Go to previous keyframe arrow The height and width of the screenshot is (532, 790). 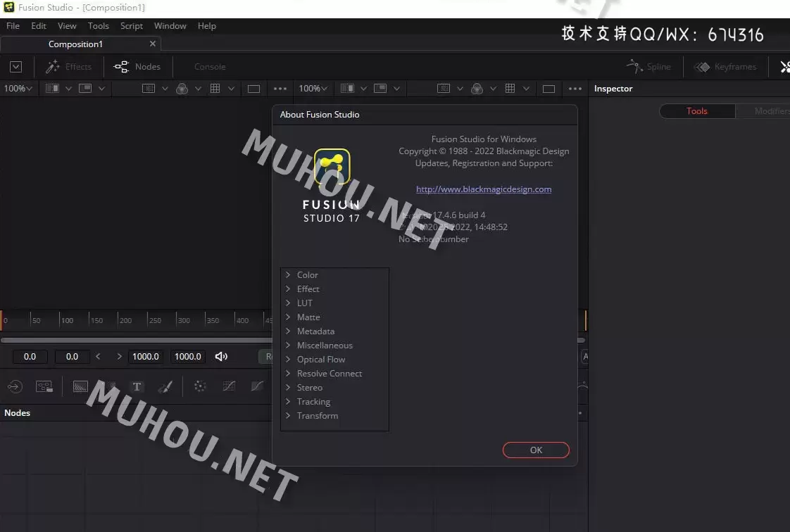99,356
